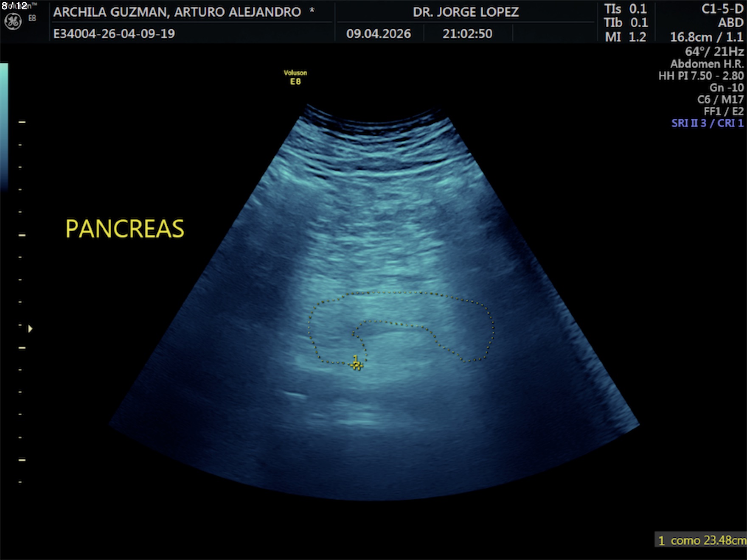Viewport: 747px width, 560px height.
Task: Click the 16.8cm depth readout
Action: pos(690,37)
